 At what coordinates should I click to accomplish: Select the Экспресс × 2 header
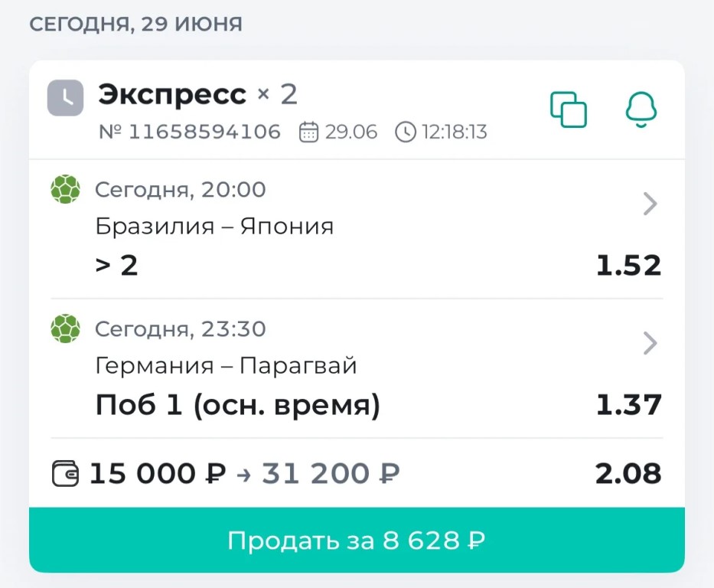(197, 95)
